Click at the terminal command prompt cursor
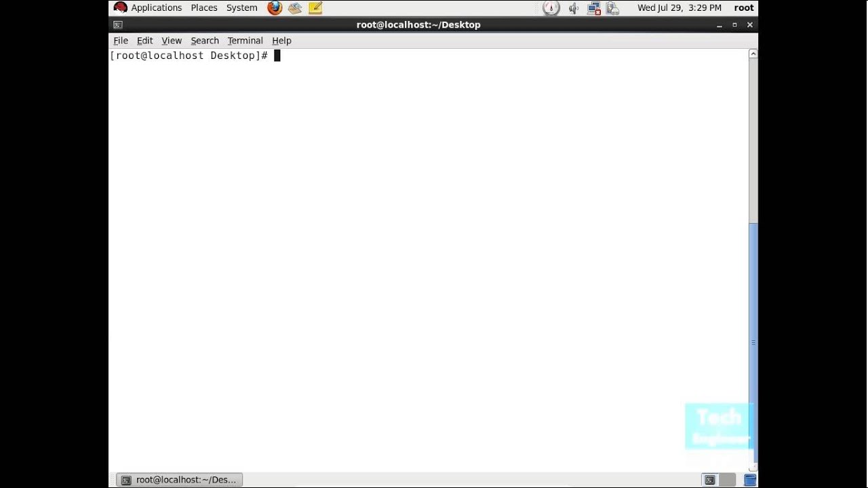This screenshot has width=868, height=488. (277, 56)
